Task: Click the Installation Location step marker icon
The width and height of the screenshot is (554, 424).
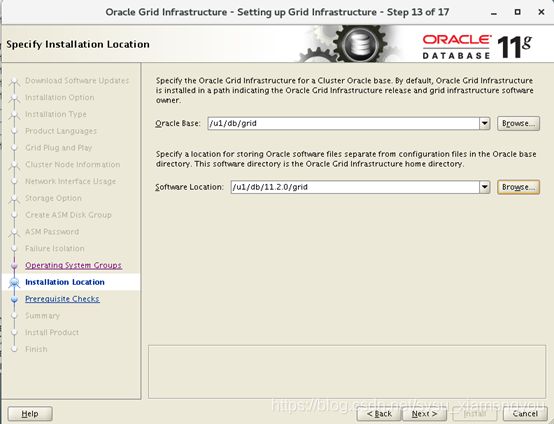Action: (x=14, y=282)
